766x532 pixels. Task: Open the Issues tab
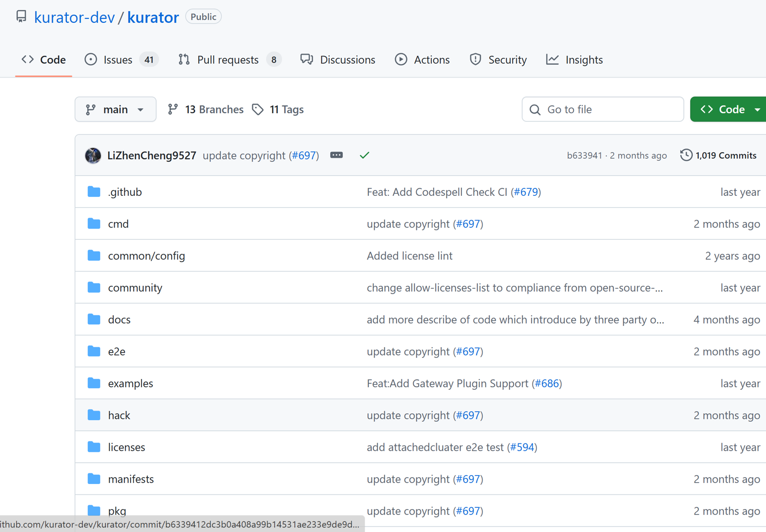coord(121,60)
